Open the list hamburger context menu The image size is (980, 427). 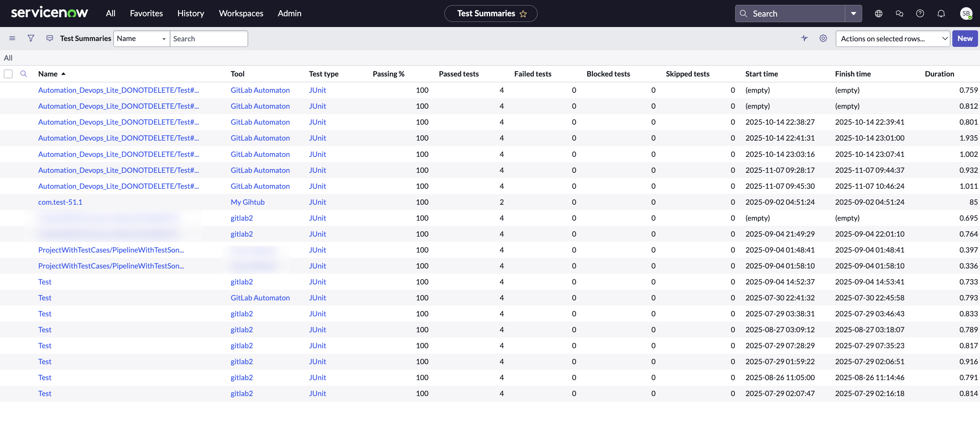12,38
